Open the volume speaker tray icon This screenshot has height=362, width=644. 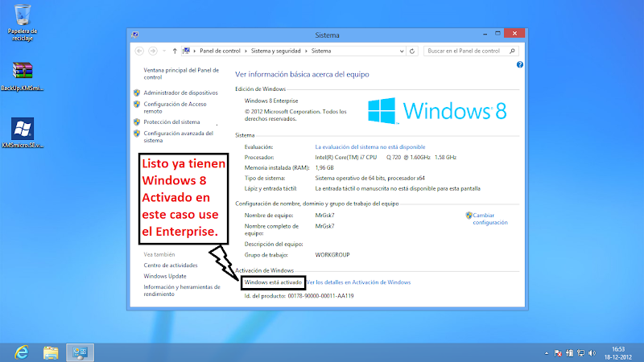coord(592,353)
